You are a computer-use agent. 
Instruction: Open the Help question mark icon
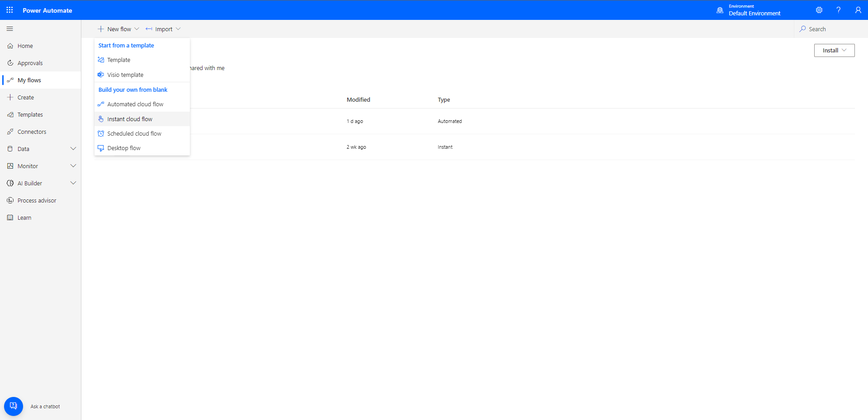(x=838, y=10)
